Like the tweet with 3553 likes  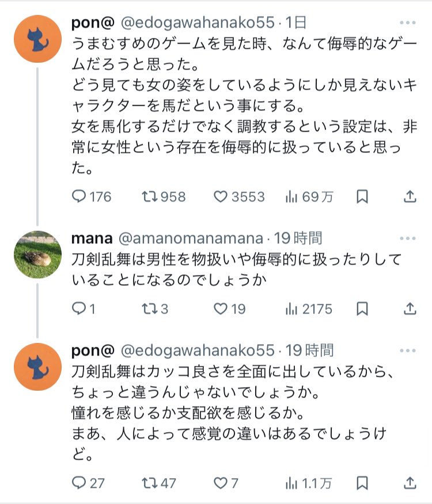[x=222, y=197]
